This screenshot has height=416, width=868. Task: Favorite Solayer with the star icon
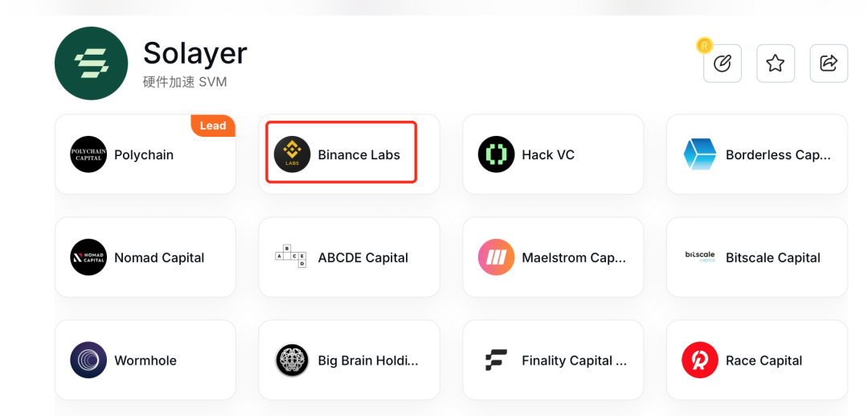pos(775,64)
